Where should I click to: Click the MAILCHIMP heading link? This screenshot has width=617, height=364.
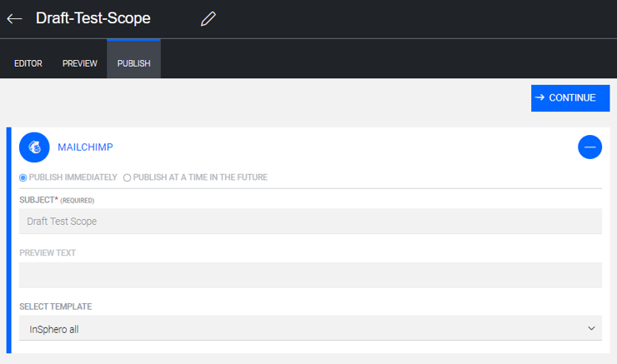(x=85, y=147)
